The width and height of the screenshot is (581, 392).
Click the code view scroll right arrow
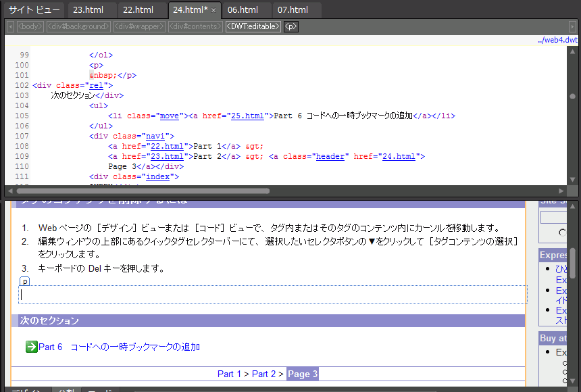coord(561,191)
